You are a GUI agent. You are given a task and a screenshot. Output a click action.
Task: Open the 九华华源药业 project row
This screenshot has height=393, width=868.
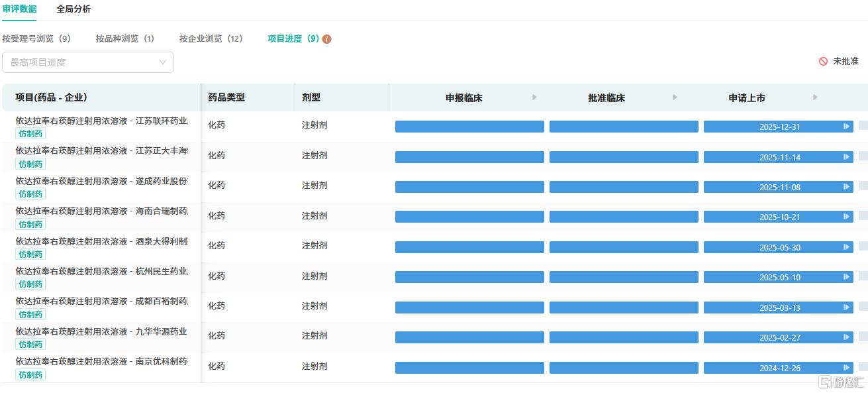click(102, 331)
